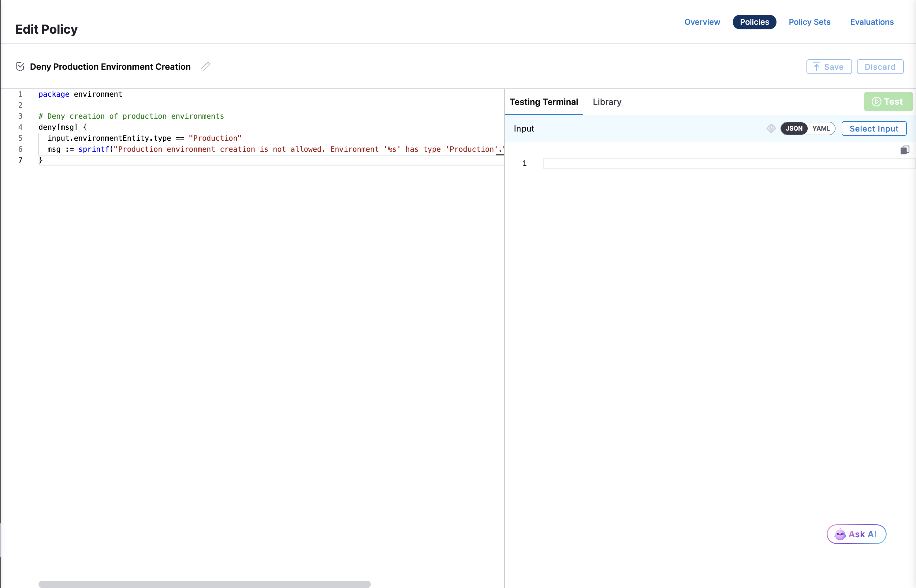Open the Overview page
This screenshot has width=916, height=588.
pos(702,22)
